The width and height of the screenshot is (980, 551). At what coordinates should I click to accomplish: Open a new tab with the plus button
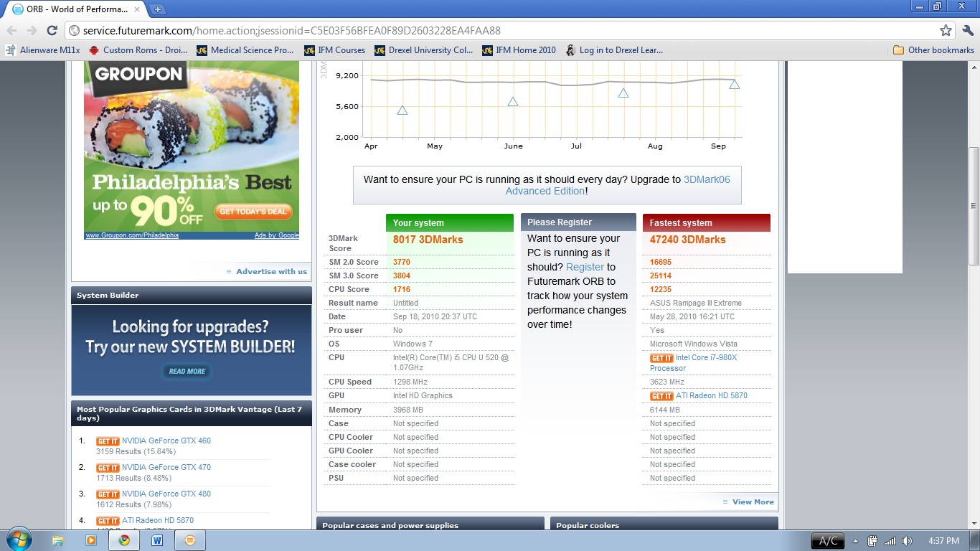pyautogui.click(x=158, y=9)
